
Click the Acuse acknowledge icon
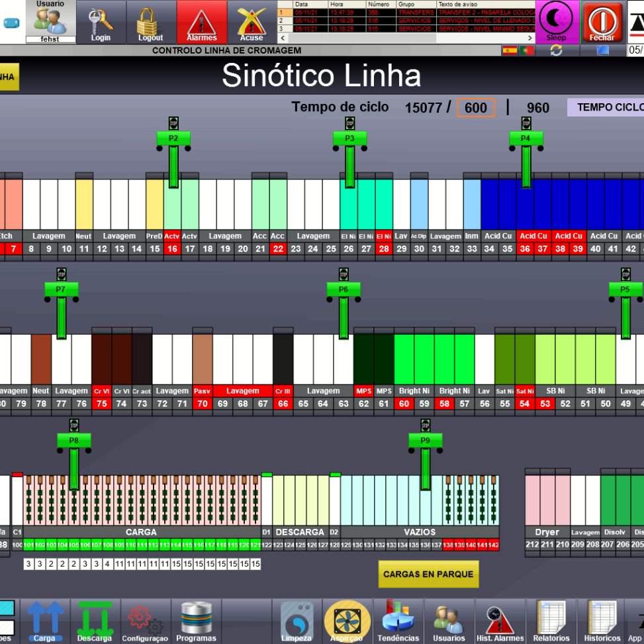coord(252,23)
